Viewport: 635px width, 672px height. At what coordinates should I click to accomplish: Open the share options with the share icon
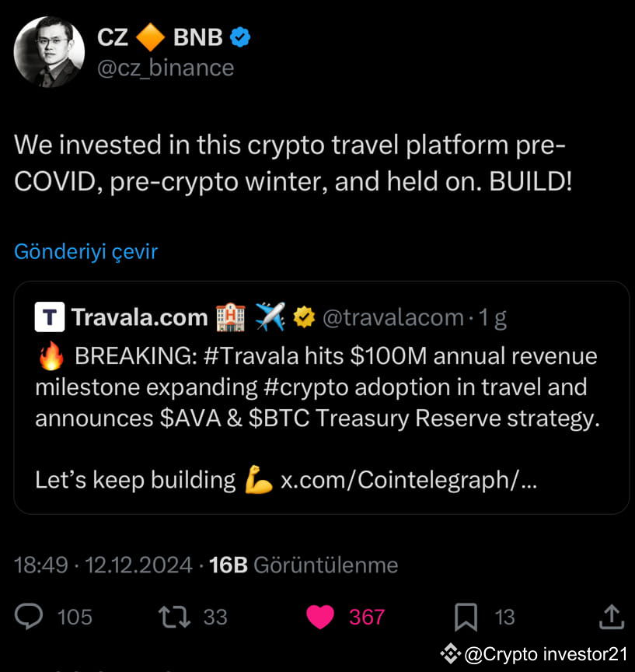pos(611,616)
